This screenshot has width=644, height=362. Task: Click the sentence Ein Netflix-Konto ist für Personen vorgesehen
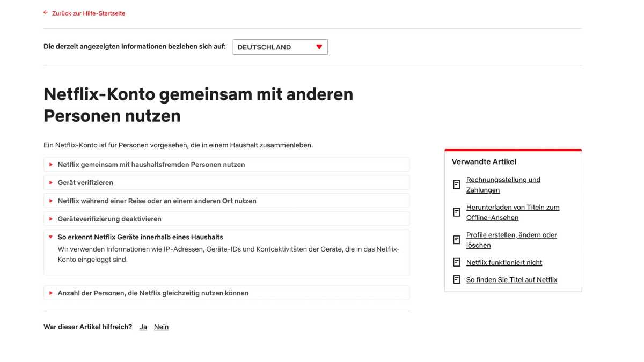178,145
